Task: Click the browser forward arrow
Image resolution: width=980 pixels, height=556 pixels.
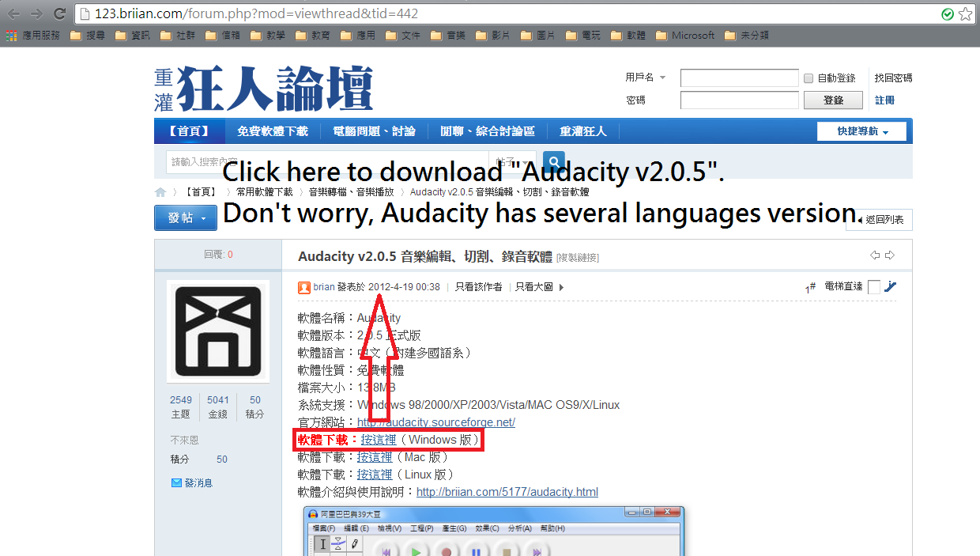Action: pos(36,13)
